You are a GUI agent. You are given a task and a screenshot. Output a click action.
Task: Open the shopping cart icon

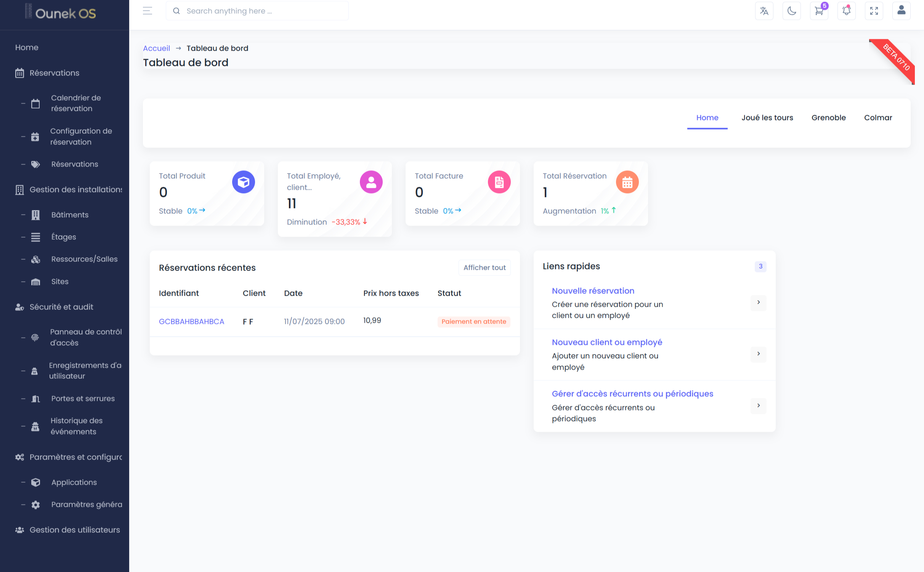point(819,11)
